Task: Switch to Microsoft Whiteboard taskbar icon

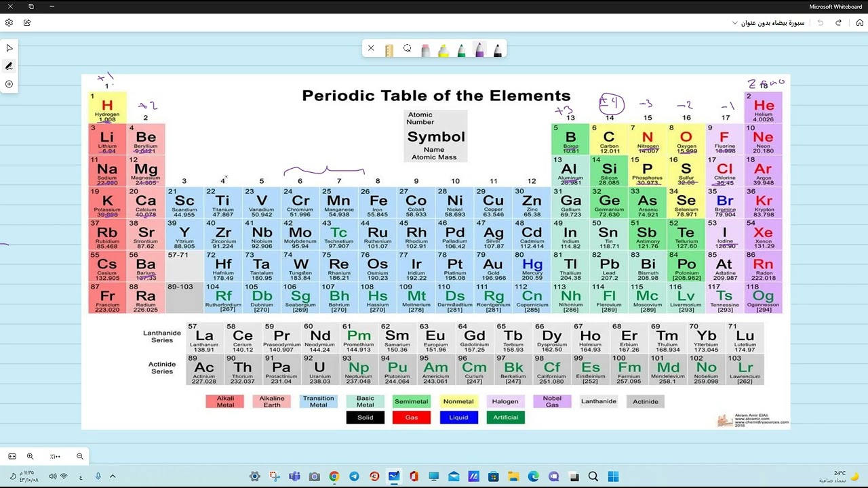Action: pos(394,476)
